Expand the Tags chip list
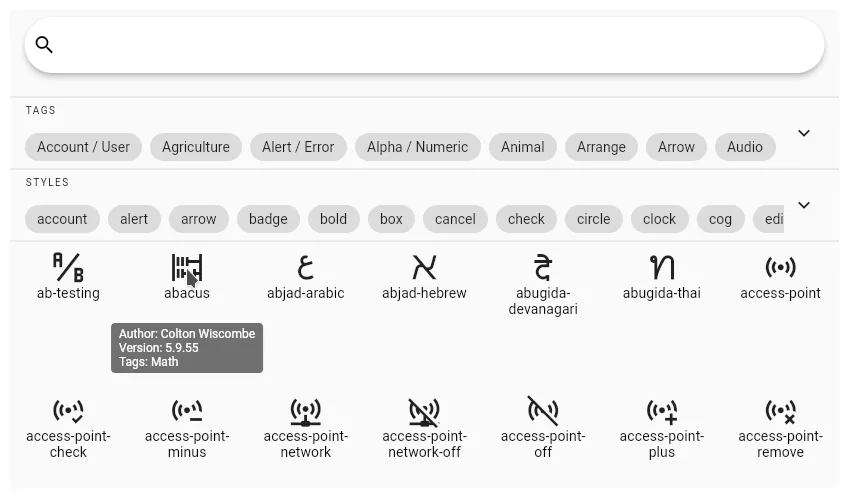Viewport: 849px width, 499px height. coord(803,133)
